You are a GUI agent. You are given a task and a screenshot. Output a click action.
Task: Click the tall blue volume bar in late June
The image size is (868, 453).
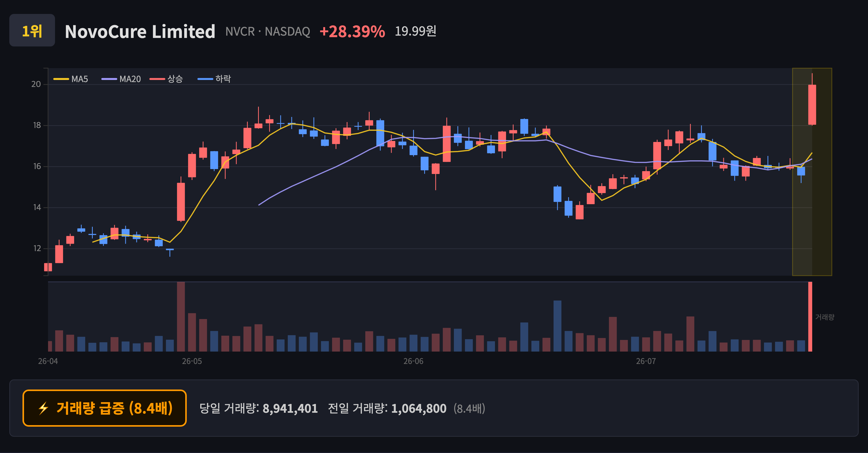(x=557, y=326)
